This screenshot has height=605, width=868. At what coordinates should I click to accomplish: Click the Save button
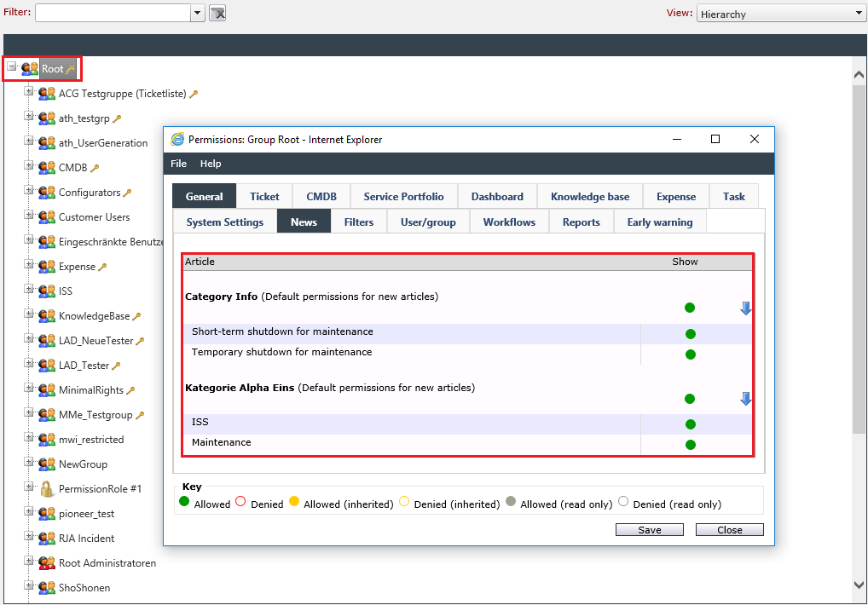[650, 530]
